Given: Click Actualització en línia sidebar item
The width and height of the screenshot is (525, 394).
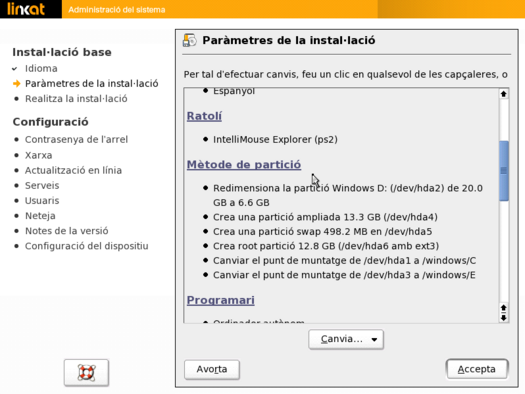Looking at the screenshot, I should pyautogui.click(x=73, y=170).
